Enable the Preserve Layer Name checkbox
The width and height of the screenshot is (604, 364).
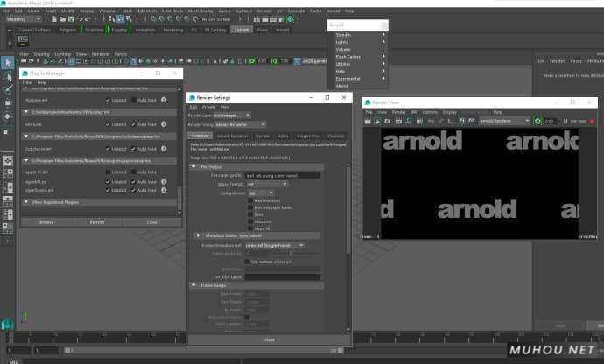coord(250,207)
